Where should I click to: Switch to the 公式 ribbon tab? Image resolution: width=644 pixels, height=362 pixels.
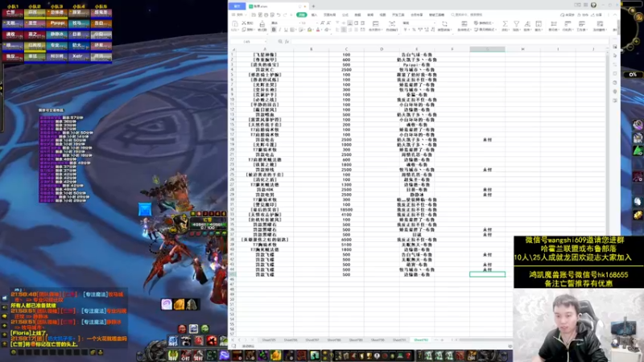[x=345, y=15]
